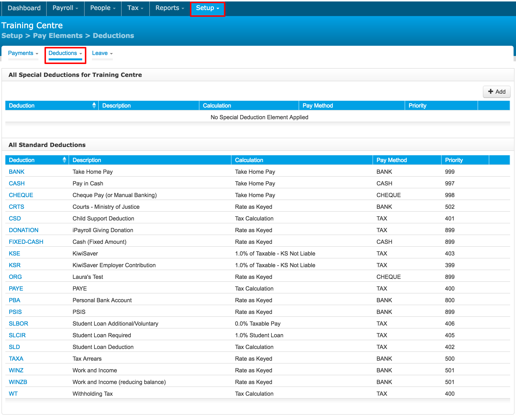Screen dimensions: 516x420
Task: Open the KSE KiwiSaver deduction
Action: click(x=14, y=254)
